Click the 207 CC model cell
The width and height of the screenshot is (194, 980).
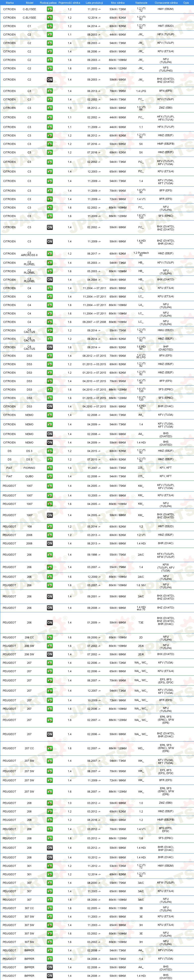pyautogui.click(x=29, y=748)
